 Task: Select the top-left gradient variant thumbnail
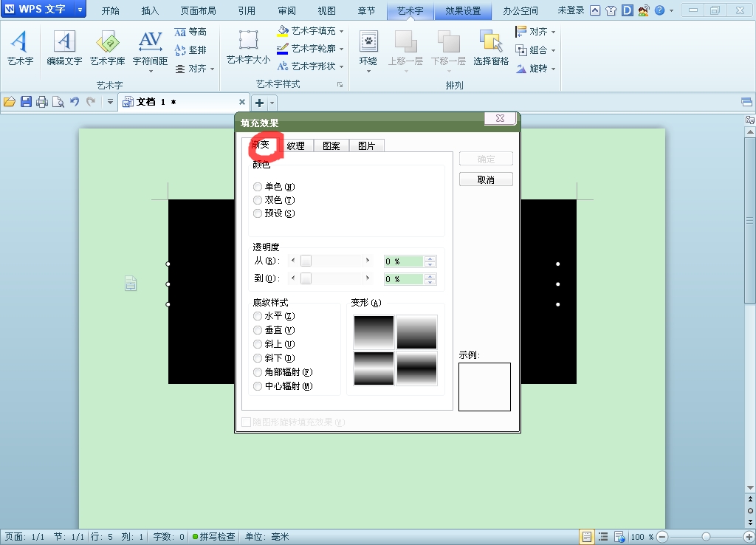[x=374, y=332]
